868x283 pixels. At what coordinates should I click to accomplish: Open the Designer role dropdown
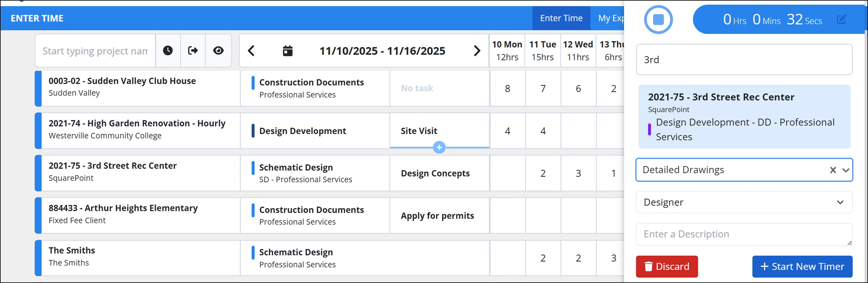(x=744, y=202)
